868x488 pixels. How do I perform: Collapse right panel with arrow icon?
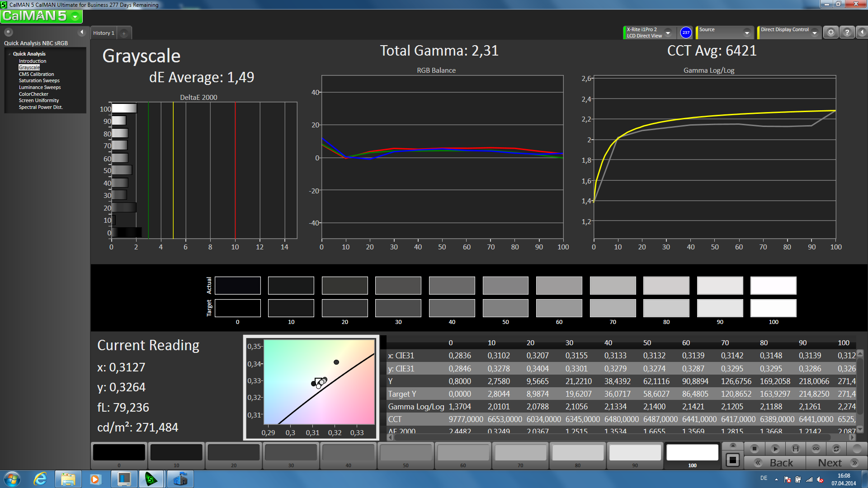[862, 33]
